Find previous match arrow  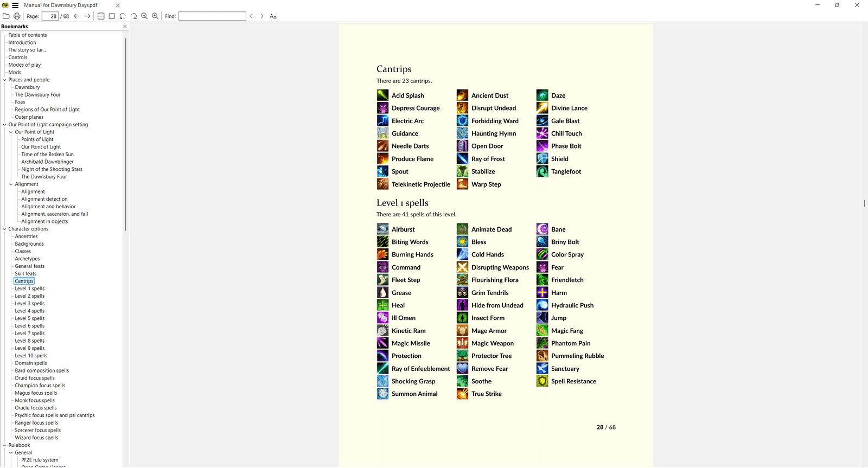[251, 16]
